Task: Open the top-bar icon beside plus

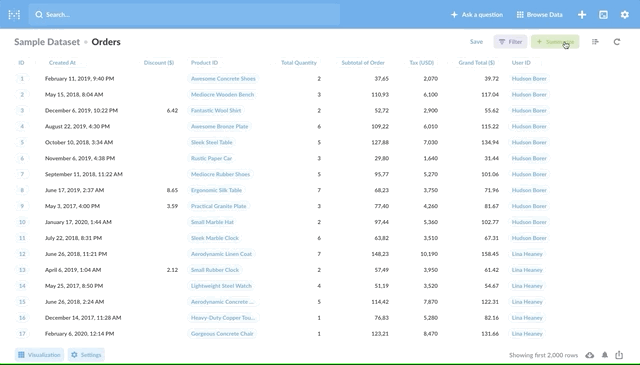Action: point(603,15)
